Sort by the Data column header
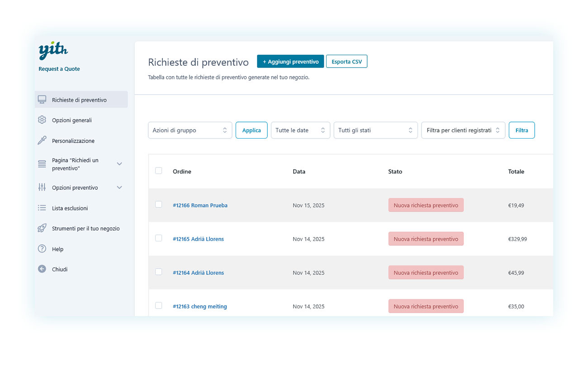Viewport: 588px width, 370px height. 299,172
